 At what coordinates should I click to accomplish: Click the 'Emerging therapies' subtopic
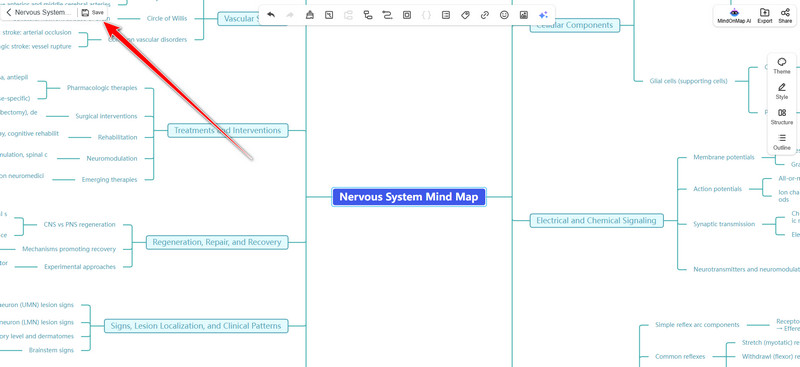tap(109, 180)
